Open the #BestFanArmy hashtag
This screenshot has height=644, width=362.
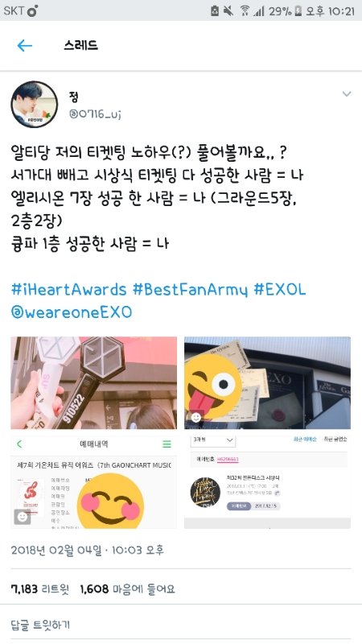[x=190, y=290]
